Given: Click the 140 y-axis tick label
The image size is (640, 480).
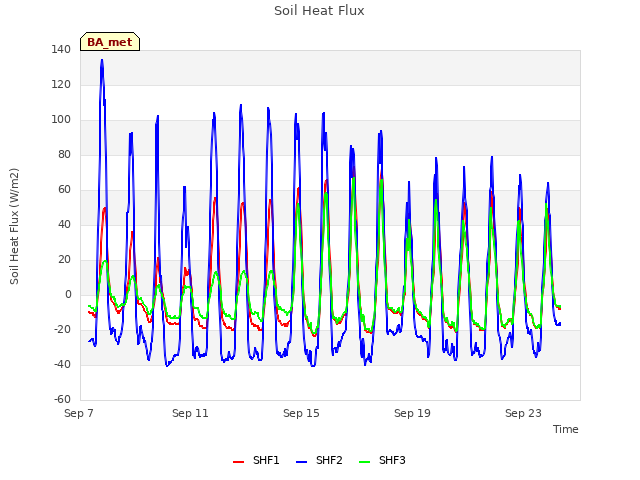Looking at the screenshot, I should pos(61,50).
